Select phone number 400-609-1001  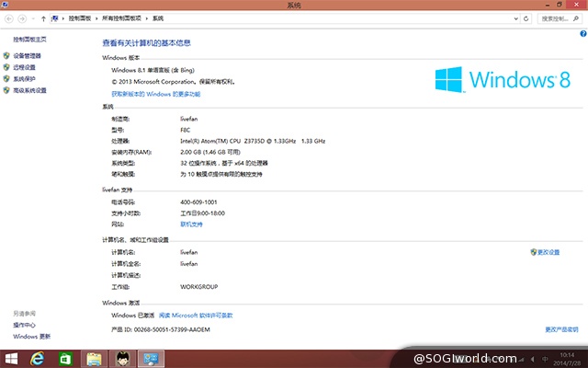[198, 202]
